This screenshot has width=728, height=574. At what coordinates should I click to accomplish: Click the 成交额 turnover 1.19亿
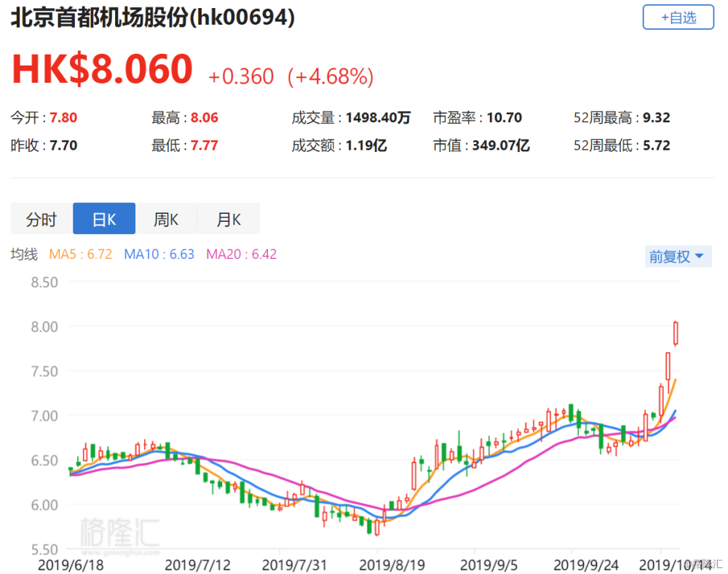pos(366,146)
